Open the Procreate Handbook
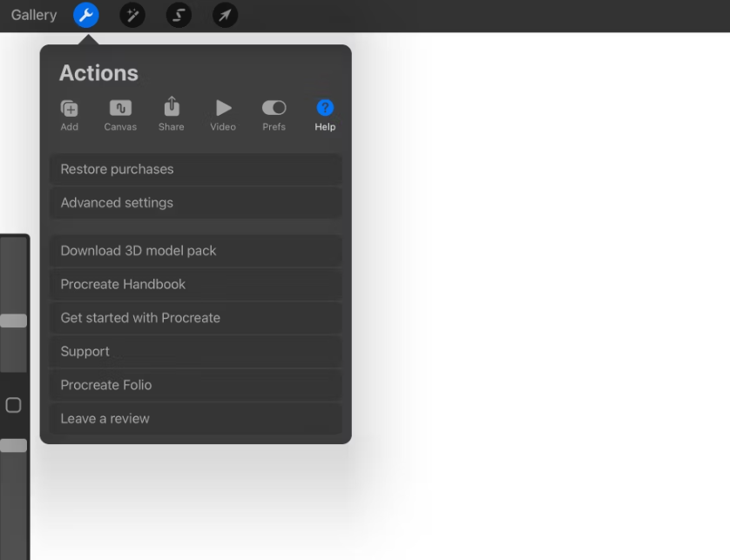Image resolution: width=730 pixels, height=560 pixels. click(195, 284)
